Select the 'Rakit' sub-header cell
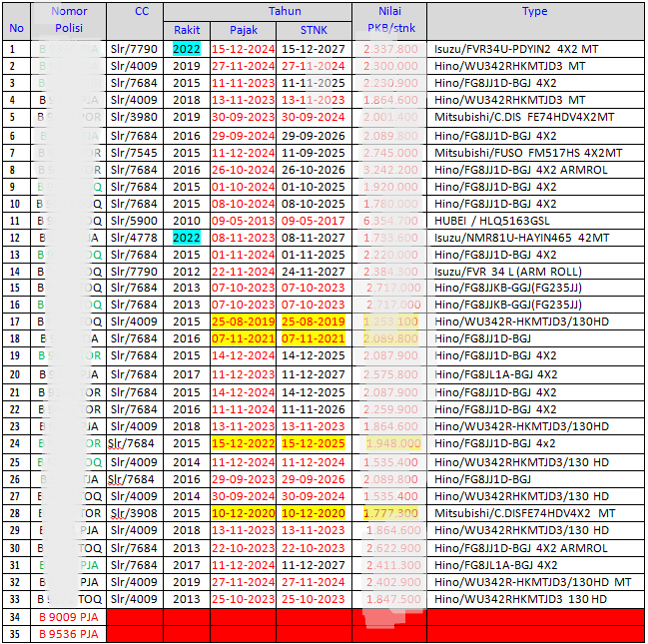This screenshot has width=648, height=644. (187, 30)
